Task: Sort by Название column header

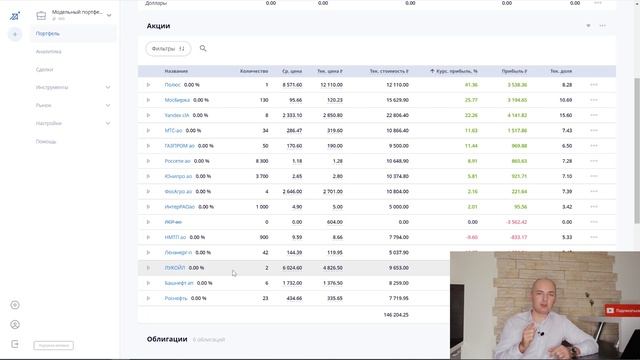Action: (x=176, y=71)
